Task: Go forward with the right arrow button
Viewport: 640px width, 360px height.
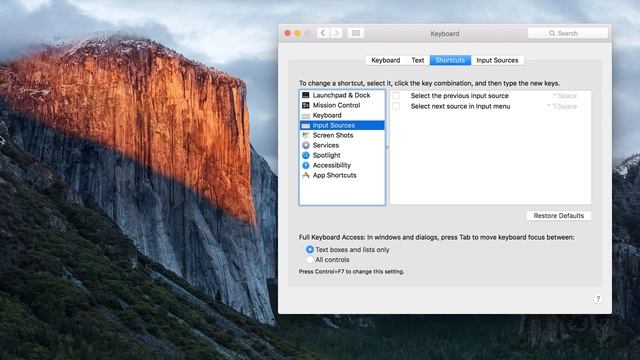Action: (336, 33)
